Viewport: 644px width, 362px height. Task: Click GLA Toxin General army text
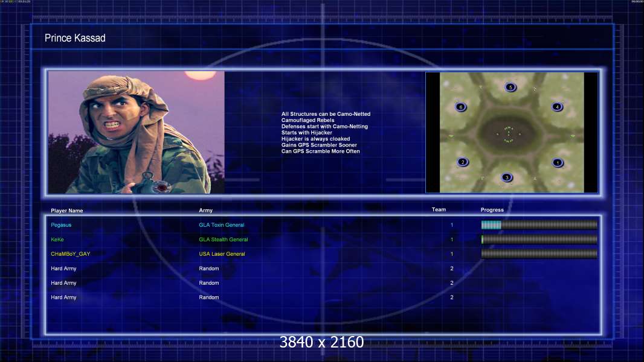(221, 225)
